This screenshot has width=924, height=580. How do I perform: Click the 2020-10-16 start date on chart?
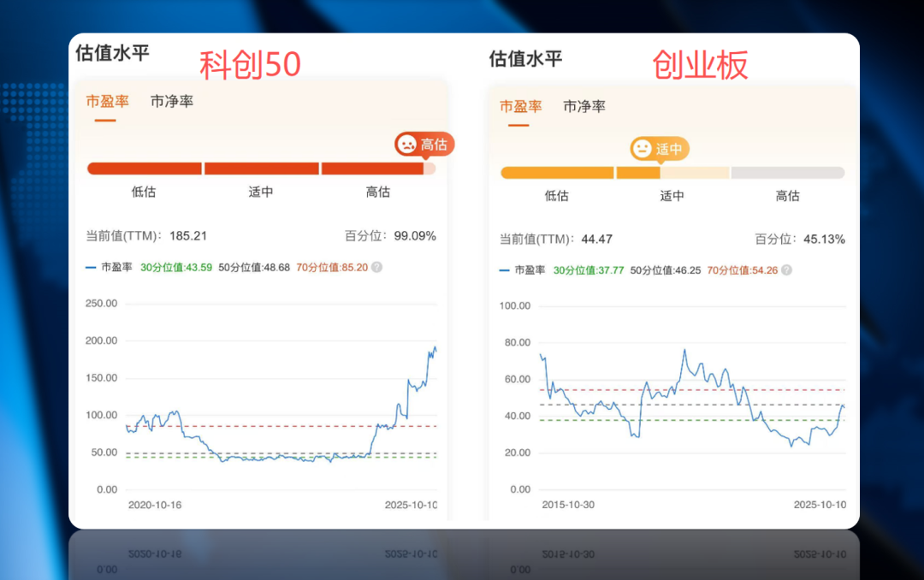154,505
